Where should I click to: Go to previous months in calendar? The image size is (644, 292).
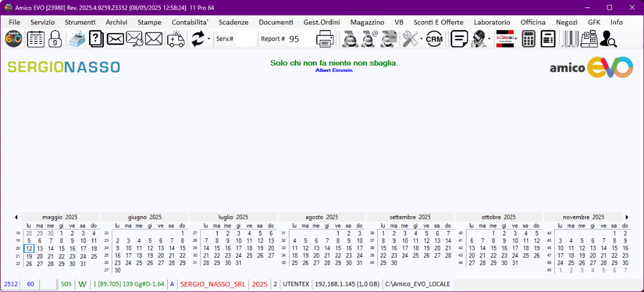coord(16,217)
